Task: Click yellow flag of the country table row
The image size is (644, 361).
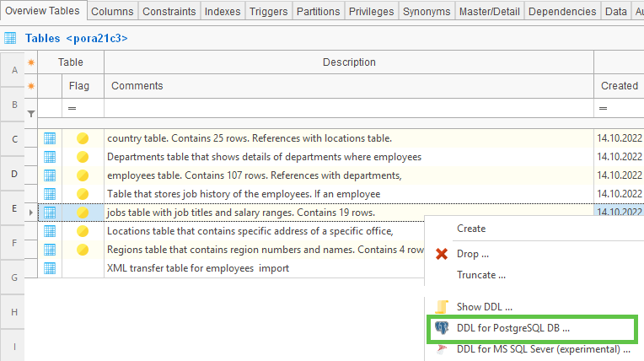Action: 83,138
